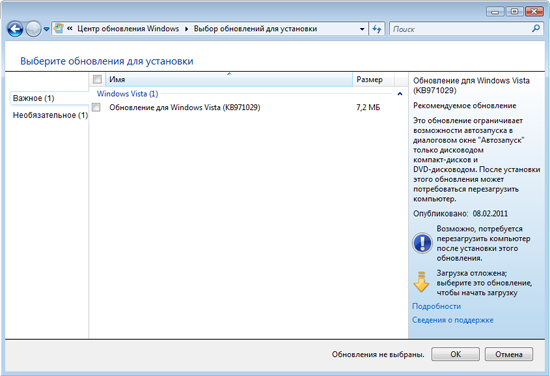Viewport: 550px width, 376px height.
Task: Select the Необязательное (1) tab
Action: 50,115
